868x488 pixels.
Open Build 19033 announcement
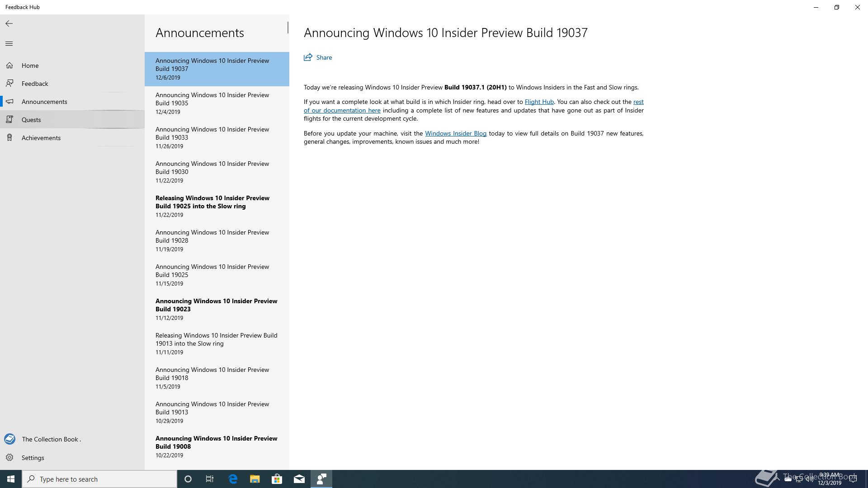click(217, 138)
